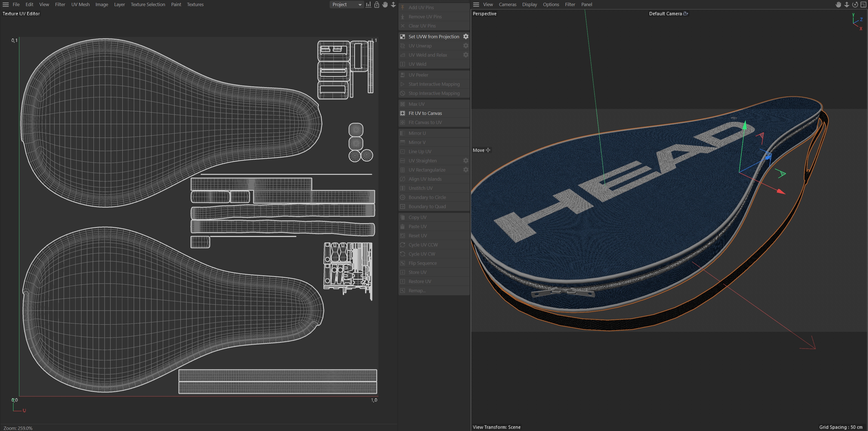Screen dimensions: 868x431
Task: Open the UV Mesh menu
Action: coord(80,4)
